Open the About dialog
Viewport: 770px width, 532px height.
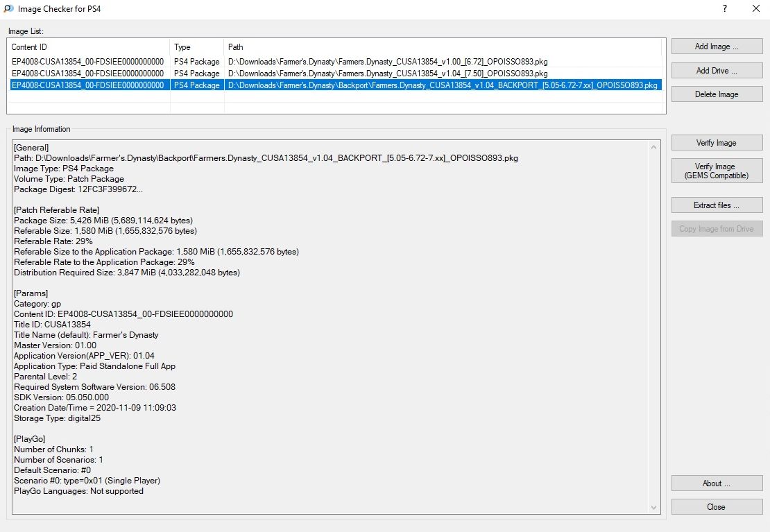[717, 483]
